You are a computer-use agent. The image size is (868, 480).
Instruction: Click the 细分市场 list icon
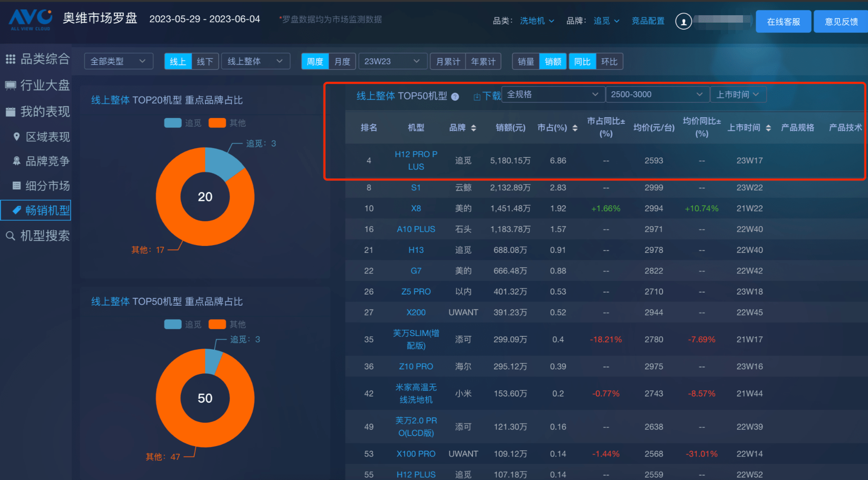[x=16, y=186]
